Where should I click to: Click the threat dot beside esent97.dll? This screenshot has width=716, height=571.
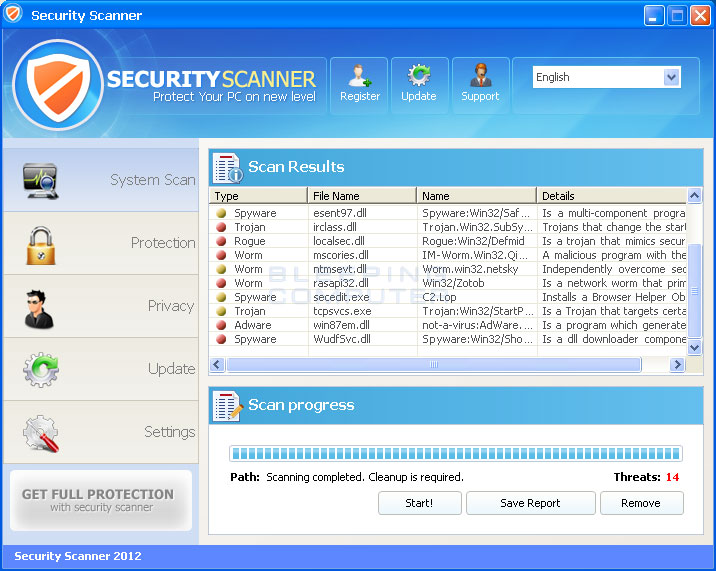click(221, 213)
